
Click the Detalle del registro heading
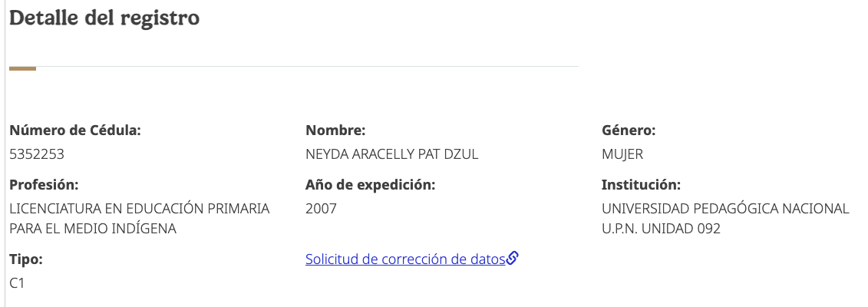104,19
